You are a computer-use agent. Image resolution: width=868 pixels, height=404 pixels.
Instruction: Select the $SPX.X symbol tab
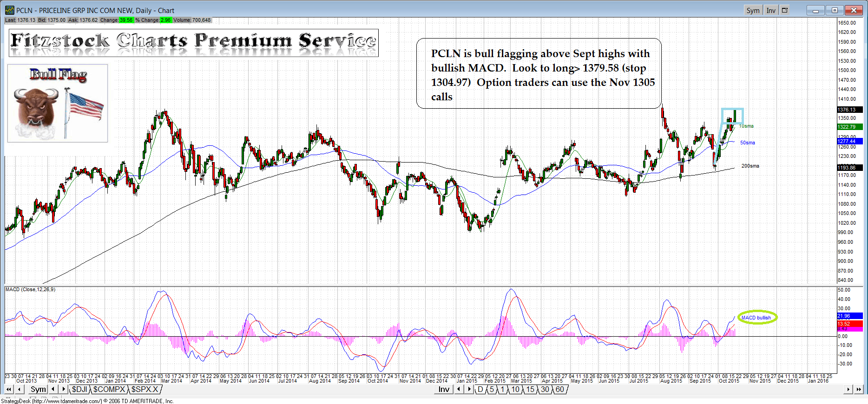[x=145, y=389]
